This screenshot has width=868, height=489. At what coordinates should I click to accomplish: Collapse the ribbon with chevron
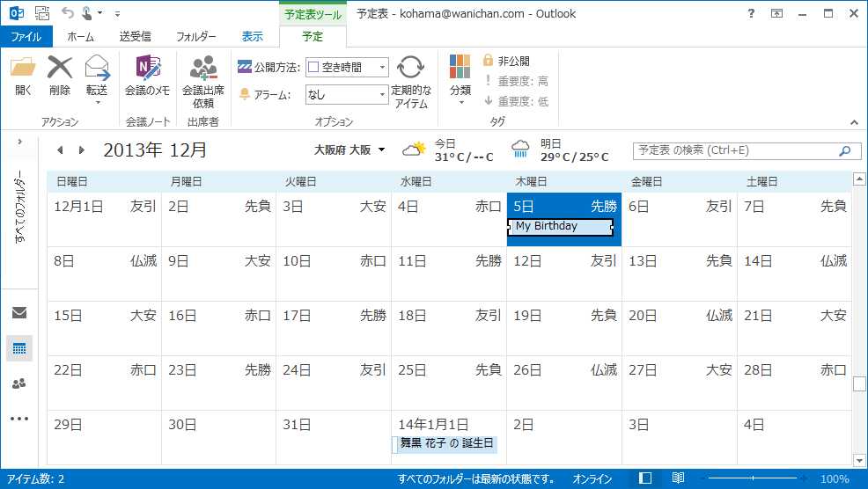[x=854, y=122]
